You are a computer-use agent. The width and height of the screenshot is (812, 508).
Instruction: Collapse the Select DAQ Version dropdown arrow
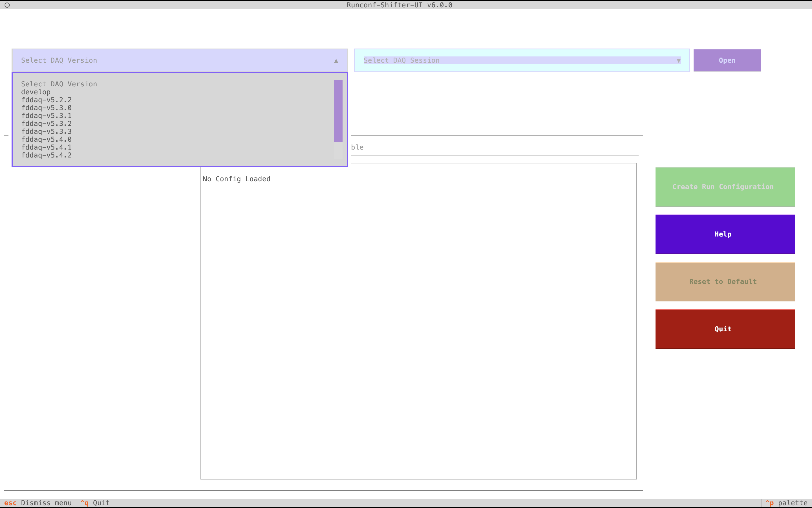coord(336,61)
